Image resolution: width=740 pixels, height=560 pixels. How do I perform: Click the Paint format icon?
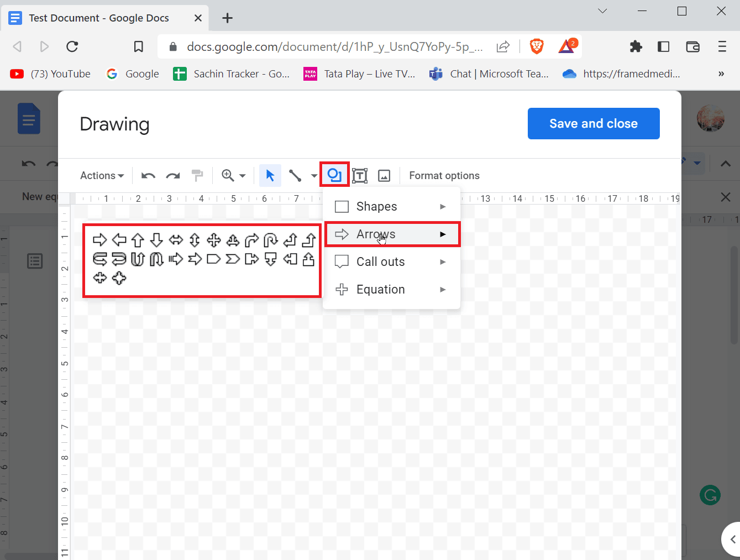point(197,175)
